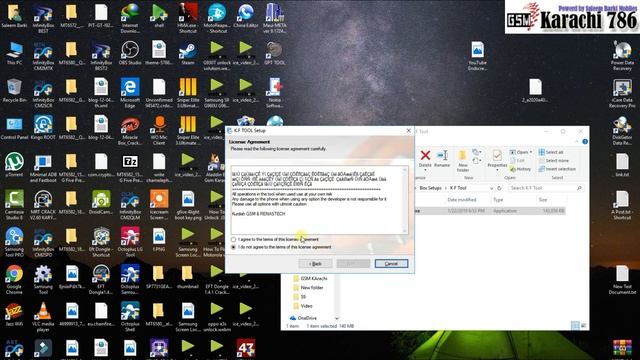Collapse the Explorer ribbon using chevron
This screenshot has height=360, width=640.
(x=577, y=142)
